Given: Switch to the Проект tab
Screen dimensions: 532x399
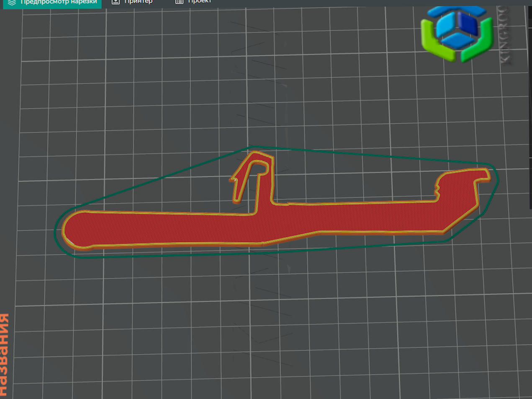Looking at the screenshot, I should (x=193, y=2).
